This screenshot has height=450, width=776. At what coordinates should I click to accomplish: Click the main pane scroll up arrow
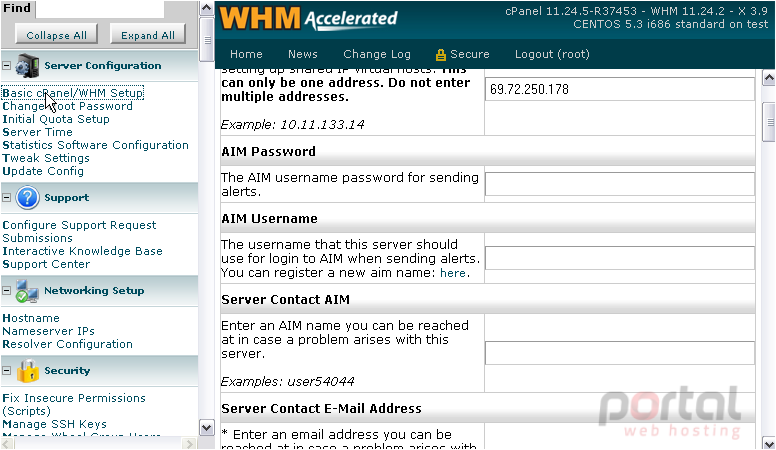(x=769, y=78)
